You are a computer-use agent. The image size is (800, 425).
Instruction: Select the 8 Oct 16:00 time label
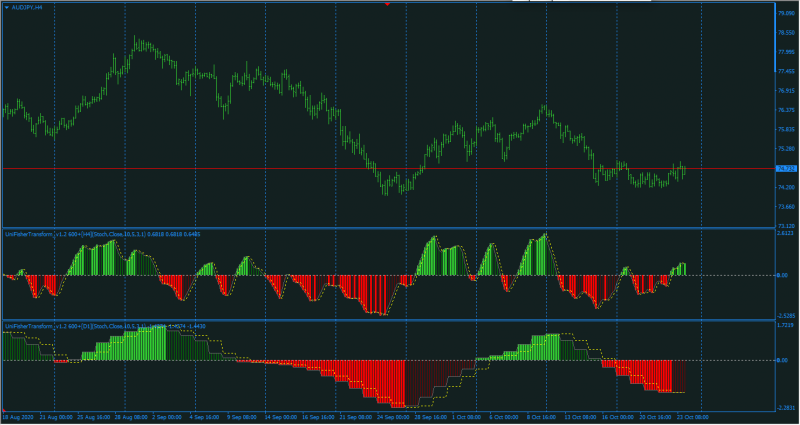click(543, 417)
